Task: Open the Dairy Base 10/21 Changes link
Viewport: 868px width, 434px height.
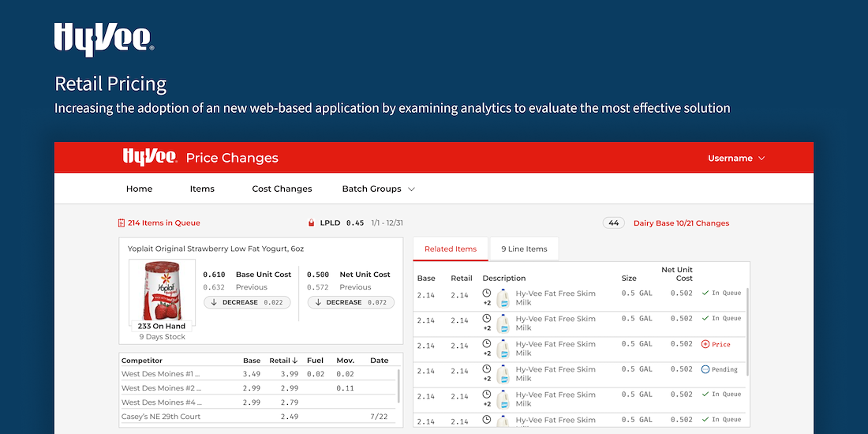Action: click(682, 223)
